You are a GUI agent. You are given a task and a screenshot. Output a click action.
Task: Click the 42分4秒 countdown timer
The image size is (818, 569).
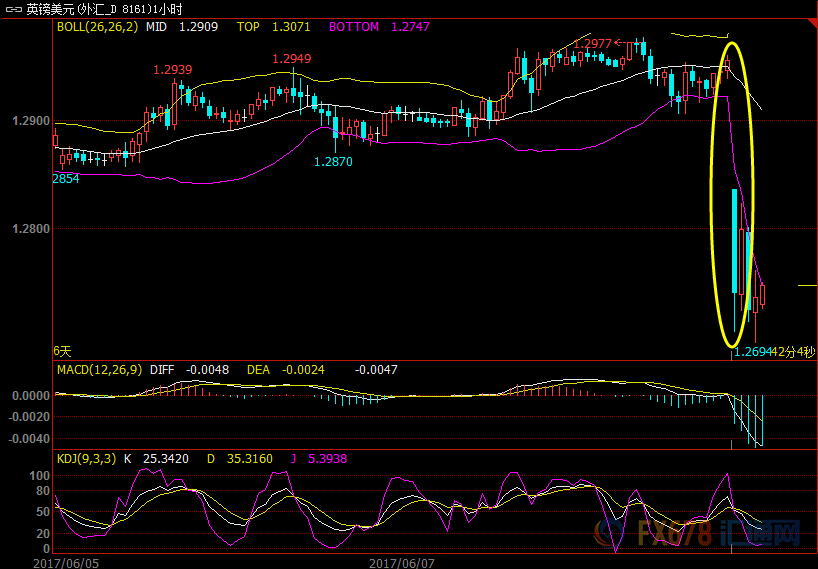point(791,352)
